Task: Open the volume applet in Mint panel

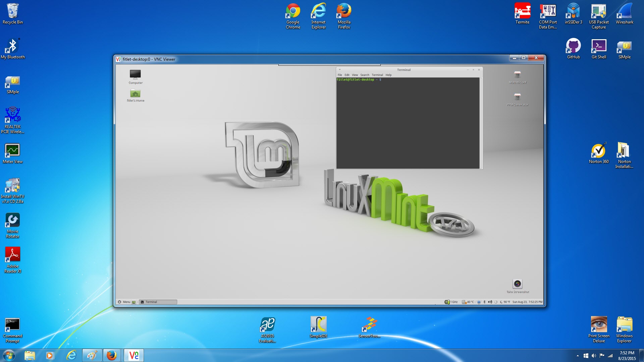Action: pyautogui.click(x=490, y=302)
